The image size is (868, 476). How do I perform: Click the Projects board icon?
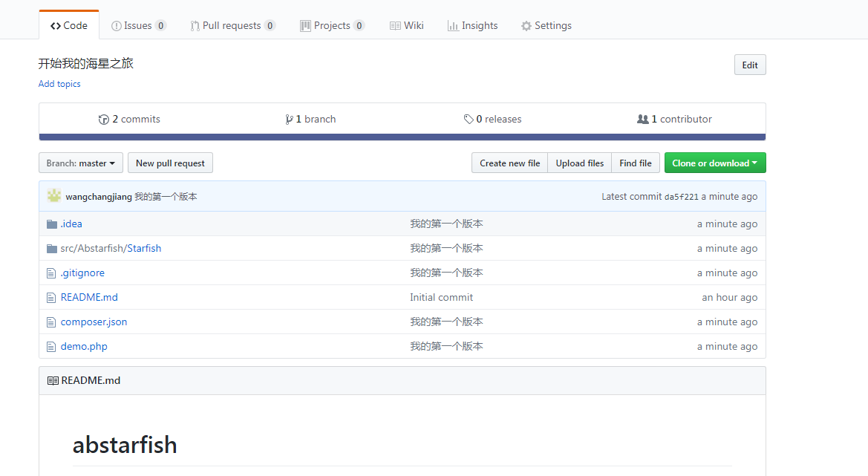[305, 26]
